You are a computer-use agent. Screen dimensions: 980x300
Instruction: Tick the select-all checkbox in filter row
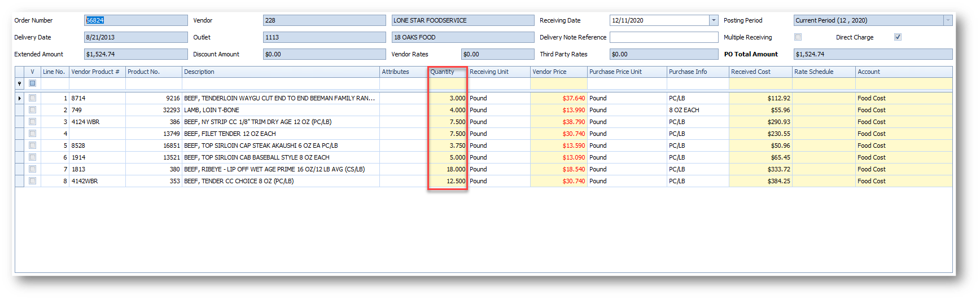coord(32,83)
